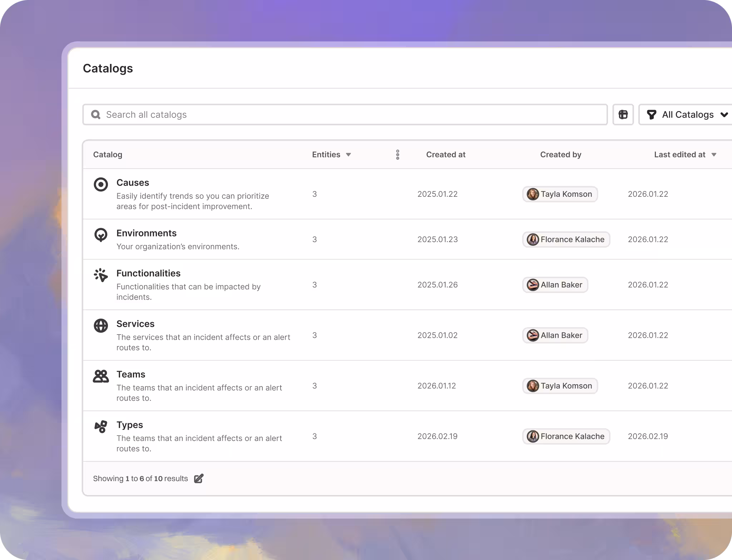Click Florance Kalache avatar in Types row
This screenshot has width=732, height=560.
point(533,436)
